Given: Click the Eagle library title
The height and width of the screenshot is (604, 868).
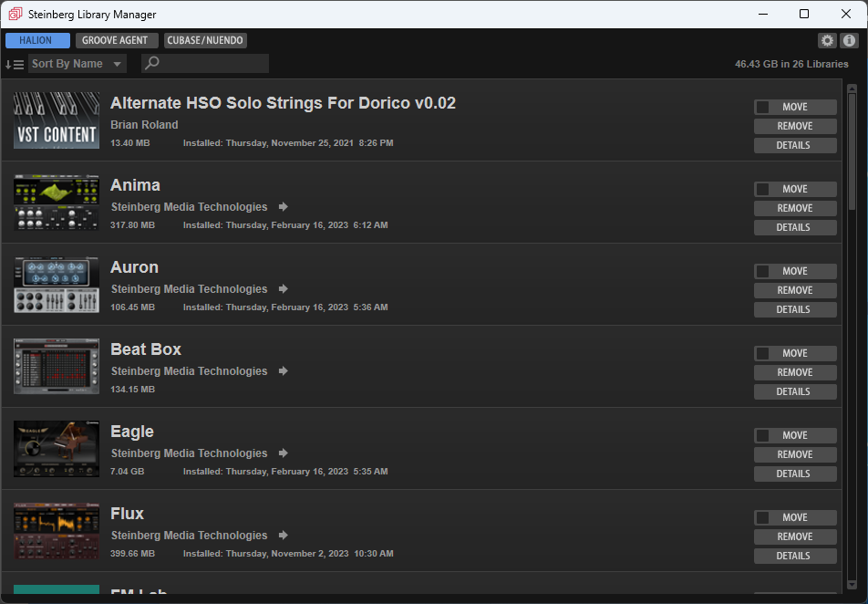Looking at the screenshot, I should (x=131, y=432).
